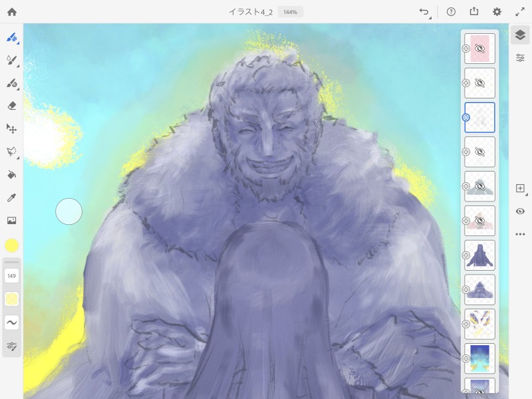This screenshot has height=399, width=532.
Task: Select the yellow and purple splashes layer
Action: pos(479,324)
